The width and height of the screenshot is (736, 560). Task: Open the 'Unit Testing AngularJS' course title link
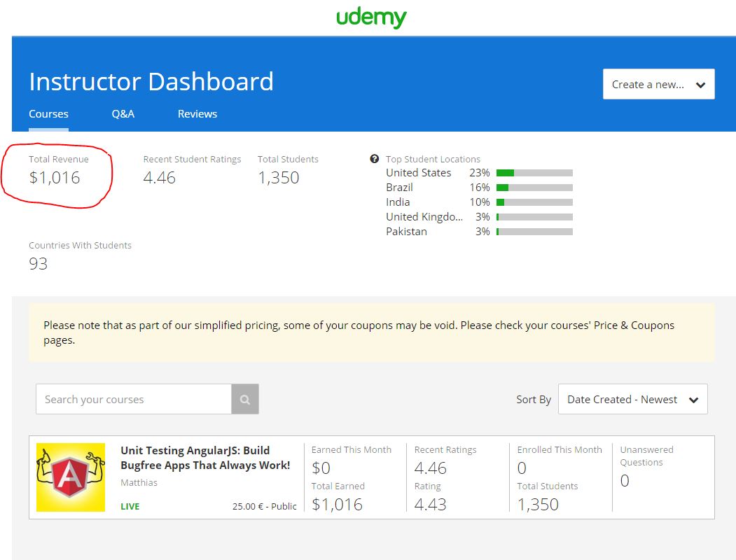point(205,458)
